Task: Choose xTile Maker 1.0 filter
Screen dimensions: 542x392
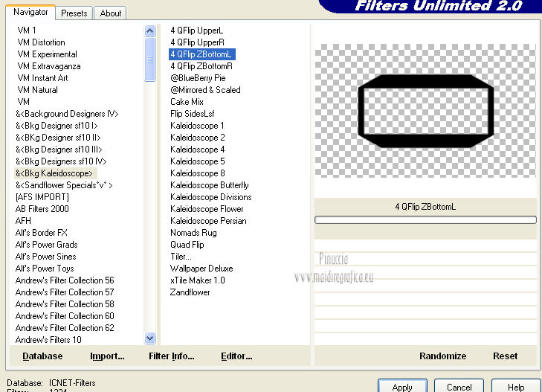Action: point(197,280)
